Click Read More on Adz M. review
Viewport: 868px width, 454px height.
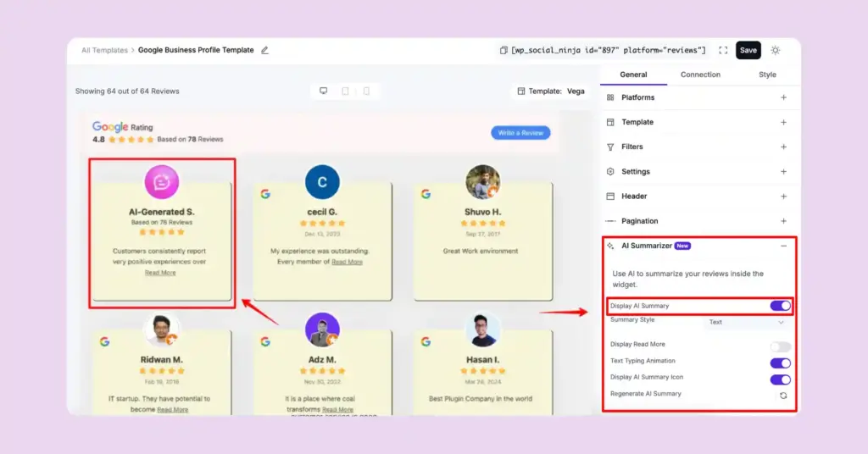(337, 410)
